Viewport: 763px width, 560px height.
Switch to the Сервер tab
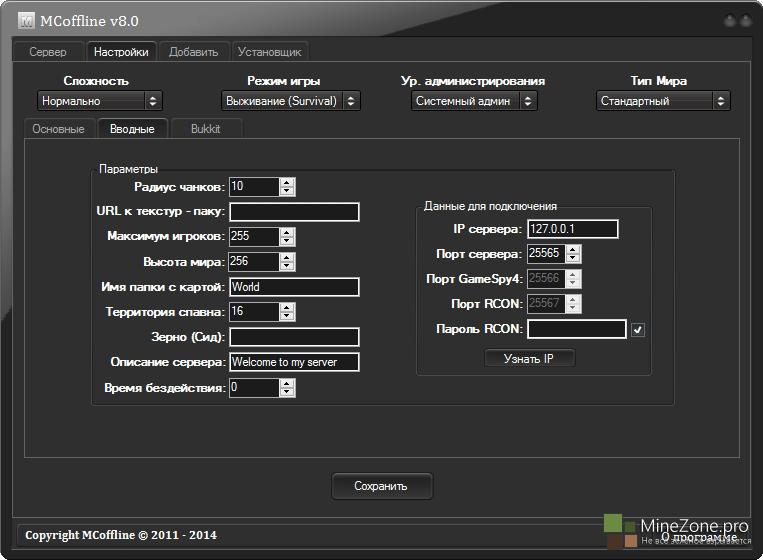[x=48, y=52]
